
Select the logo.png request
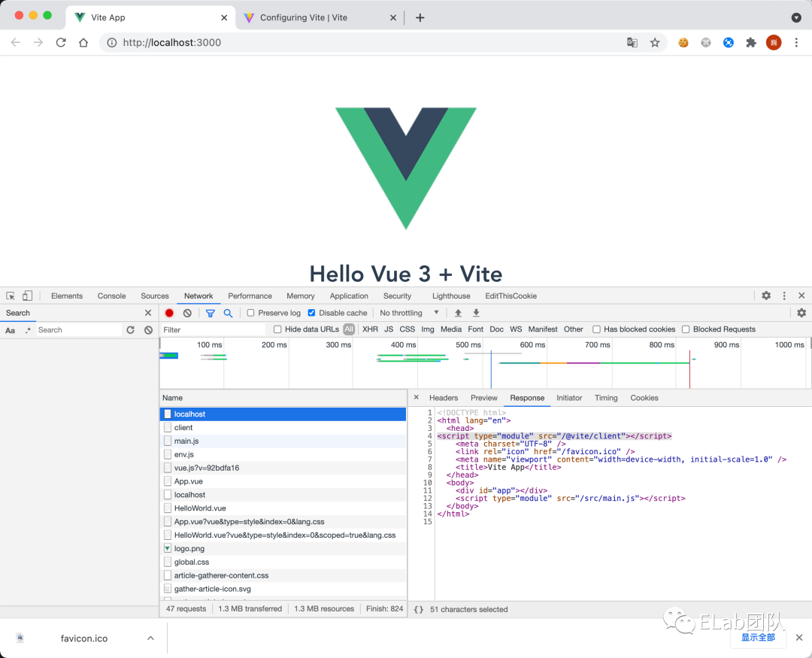point(283,549)
